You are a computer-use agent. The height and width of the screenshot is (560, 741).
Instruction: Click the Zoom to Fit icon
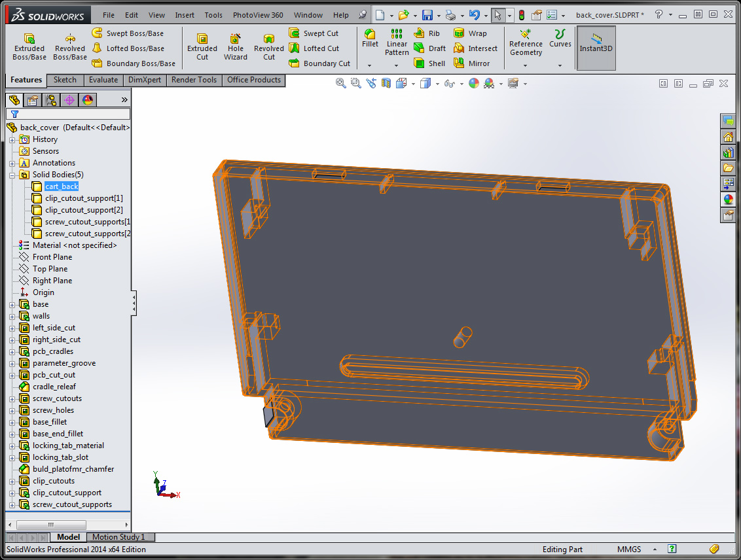340,84
